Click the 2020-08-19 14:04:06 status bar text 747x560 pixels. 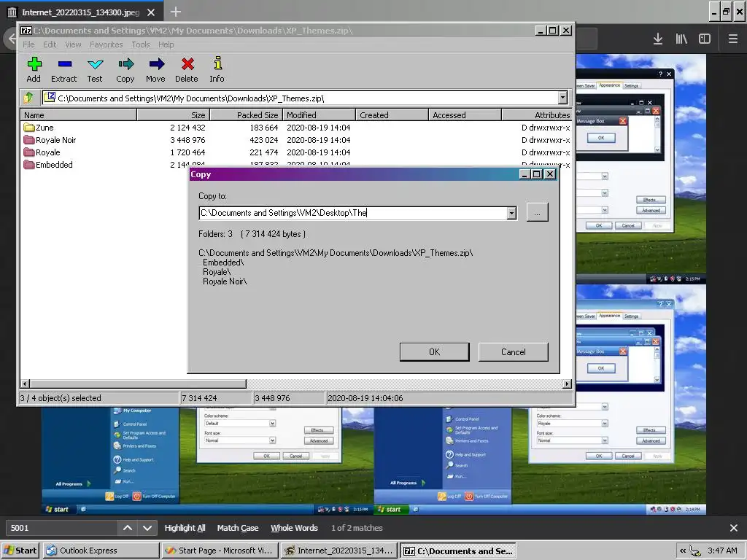click(365, 398)
